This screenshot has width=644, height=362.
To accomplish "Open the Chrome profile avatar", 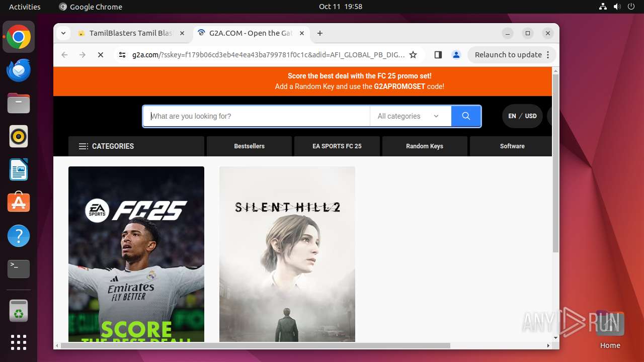I will click(x=456, y=55).
